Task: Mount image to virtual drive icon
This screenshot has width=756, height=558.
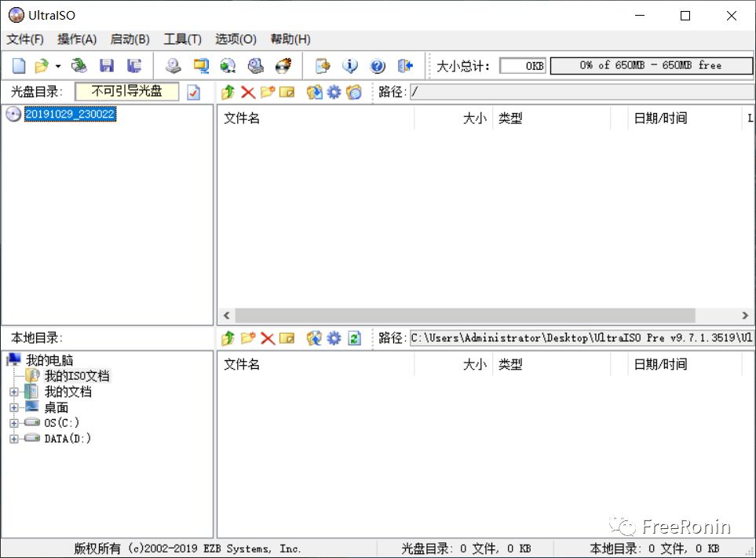Action: click(256, 66)
